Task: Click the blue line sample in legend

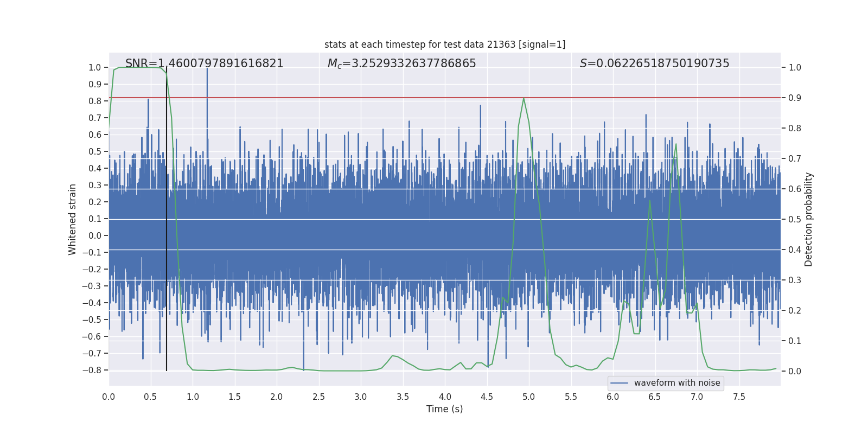Action: click(619, 383)
